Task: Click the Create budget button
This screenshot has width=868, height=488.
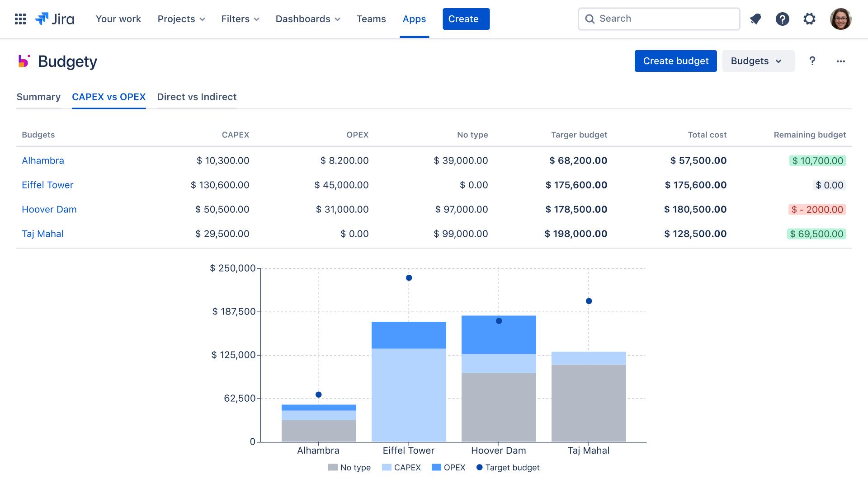Action: coord(675,61)
